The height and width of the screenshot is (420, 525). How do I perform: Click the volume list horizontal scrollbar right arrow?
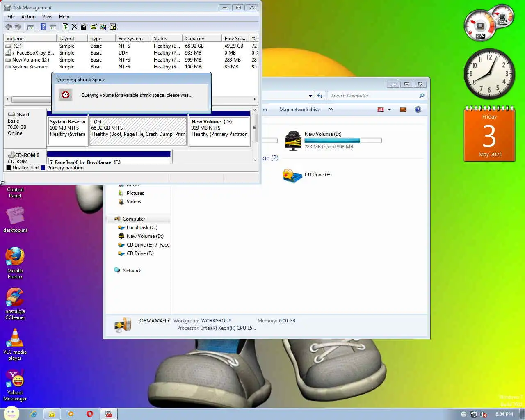click(255, 99)
